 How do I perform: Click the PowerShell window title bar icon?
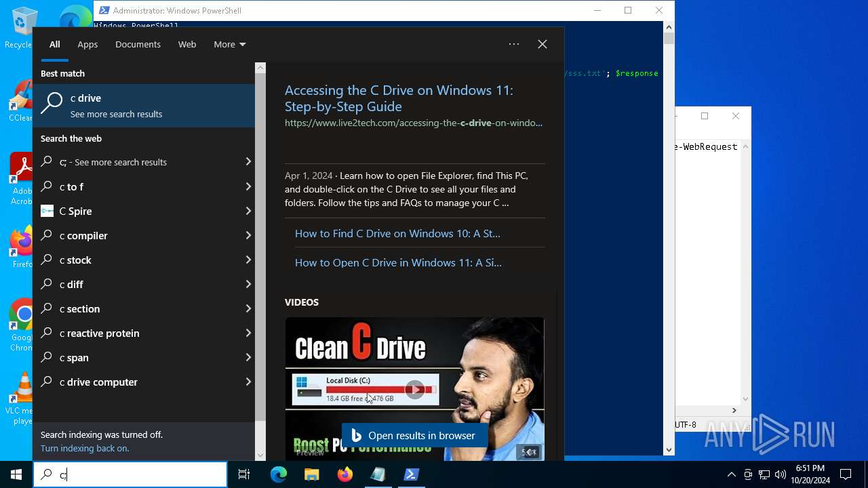tap(104, 10)
